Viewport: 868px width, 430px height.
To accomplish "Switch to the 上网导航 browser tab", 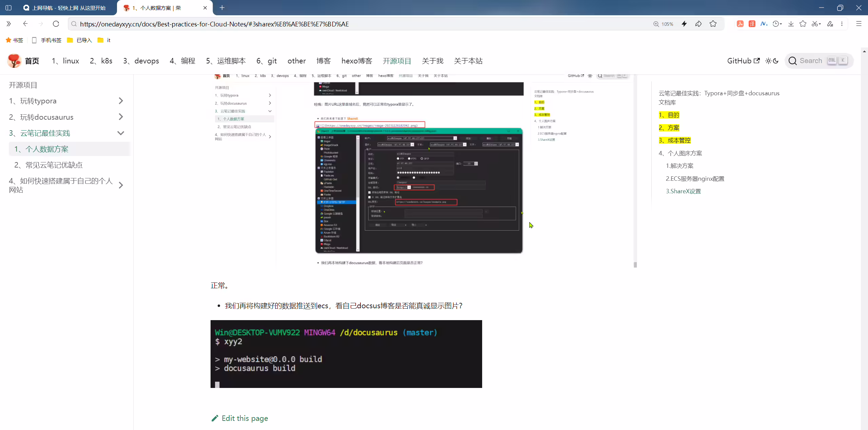I will [64, 8].
